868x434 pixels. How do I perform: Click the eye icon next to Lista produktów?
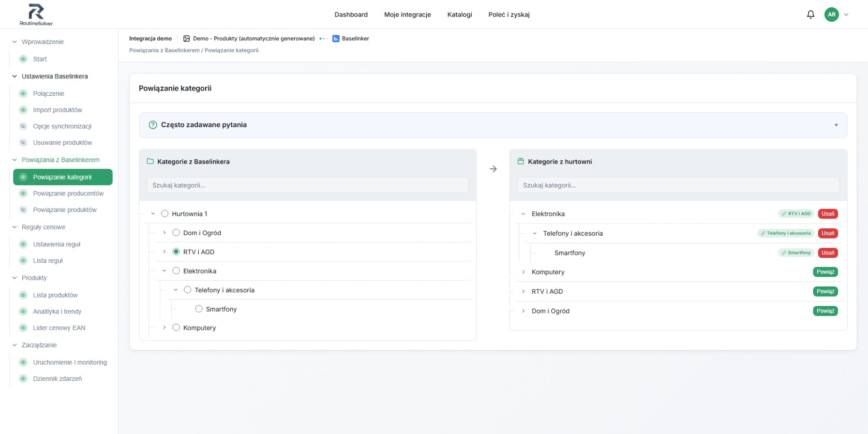coord(23,295)
